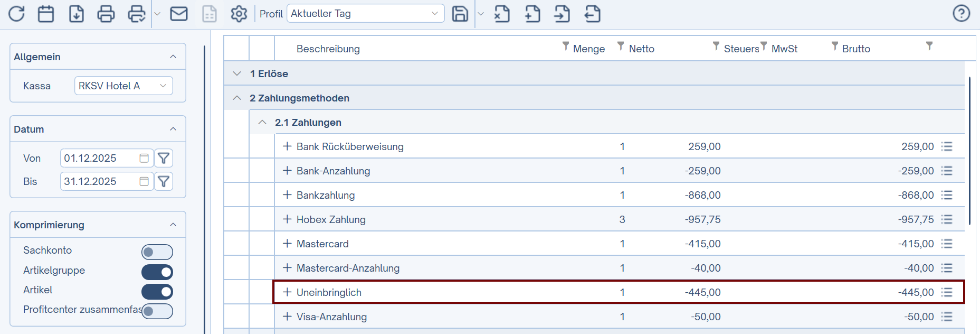The height and width of the screenshot is (334, 980).
Task: Open the help question mark icon
Action: [x=961, y=14]
